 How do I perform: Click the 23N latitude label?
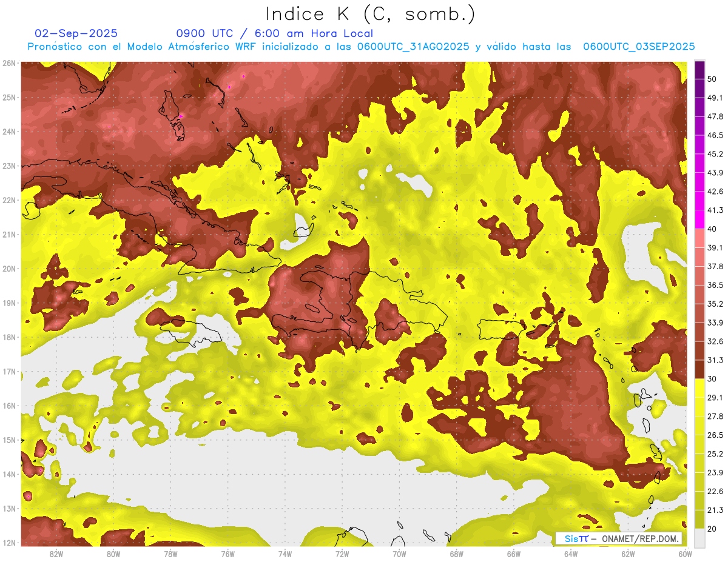click(x=9, y=166)
